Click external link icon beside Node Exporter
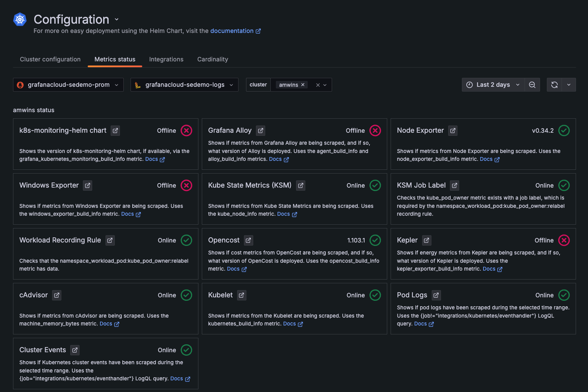Screen dimensions: 588x392 [x=453, y=131]
